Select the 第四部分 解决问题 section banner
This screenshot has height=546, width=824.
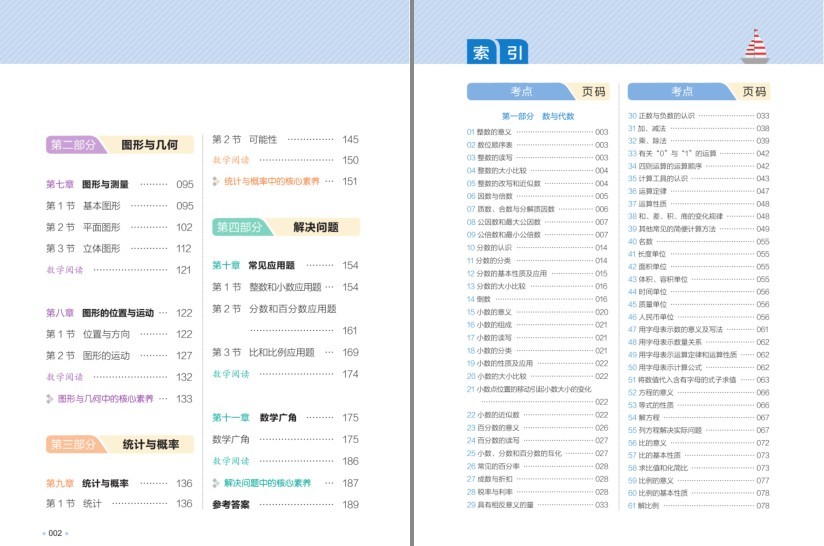coord(286,227)
